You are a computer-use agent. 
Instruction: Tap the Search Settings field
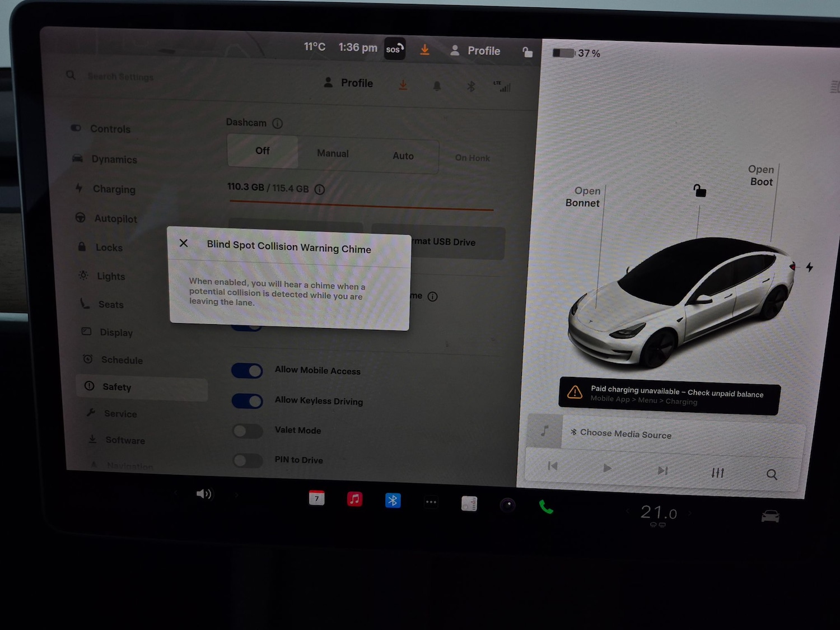coord(121,76)
